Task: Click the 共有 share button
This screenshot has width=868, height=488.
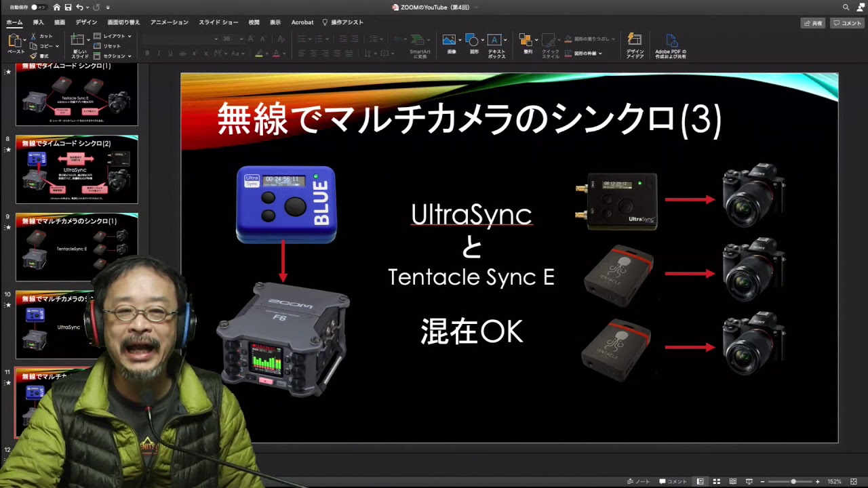Action: (x=814, y=23)
